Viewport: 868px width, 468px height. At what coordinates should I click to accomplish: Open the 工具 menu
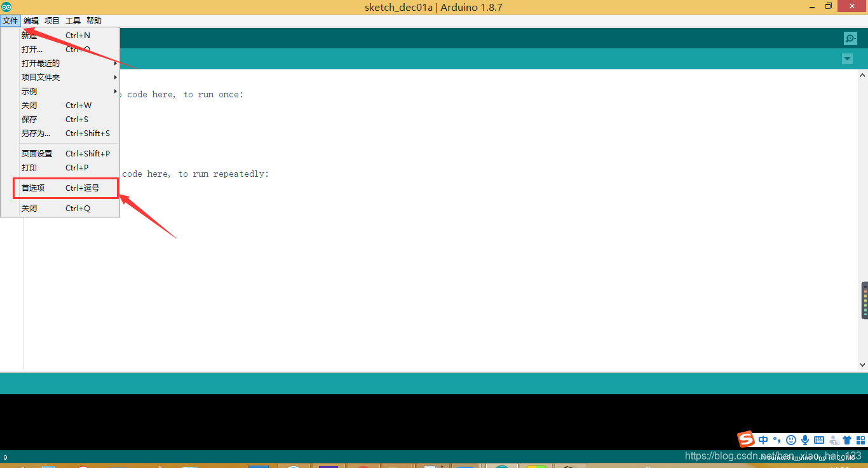[x=73, y=21]
